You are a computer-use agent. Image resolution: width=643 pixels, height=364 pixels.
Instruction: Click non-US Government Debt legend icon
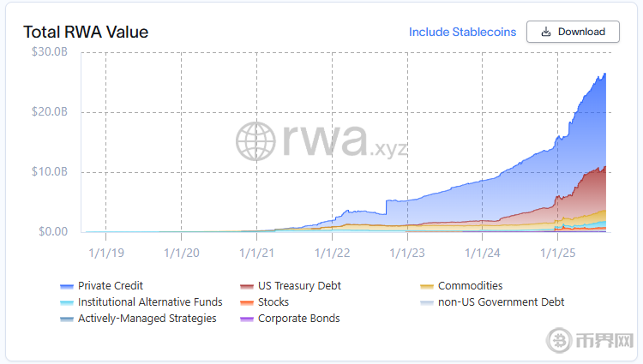[427, 302]
